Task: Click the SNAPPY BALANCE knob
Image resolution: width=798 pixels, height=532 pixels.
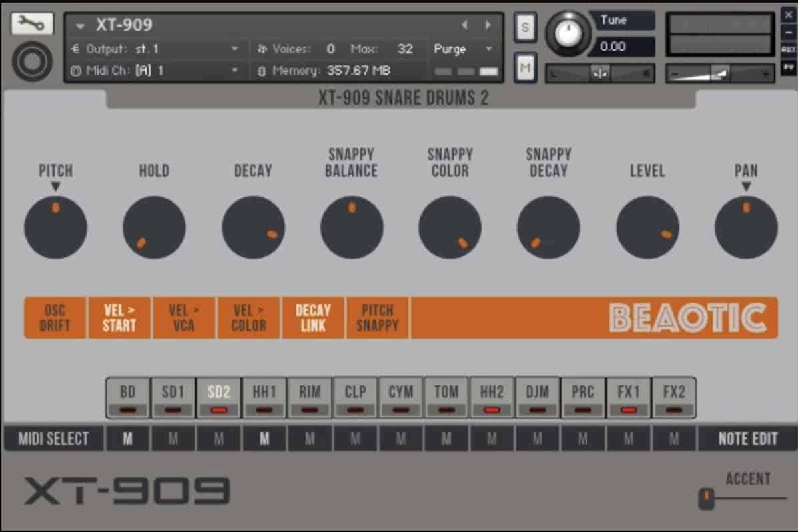Action: tap(352, 227)
